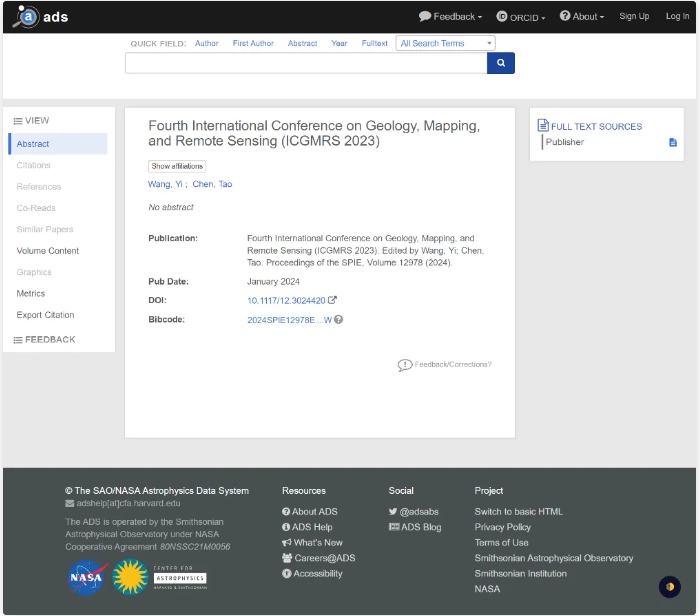Click the Publisher full text label
The height and width of the screenshot is (616, 700).
coord(565,142)
